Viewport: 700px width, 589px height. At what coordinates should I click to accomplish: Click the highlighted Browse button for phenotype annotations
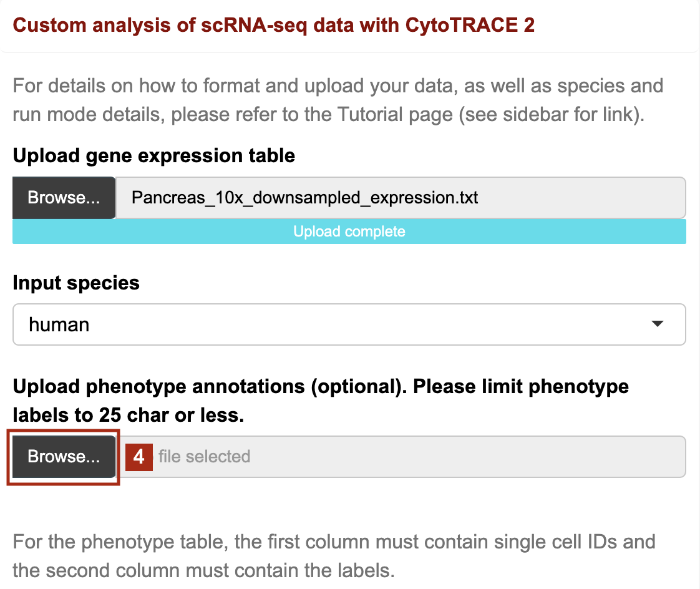[62, 456]
